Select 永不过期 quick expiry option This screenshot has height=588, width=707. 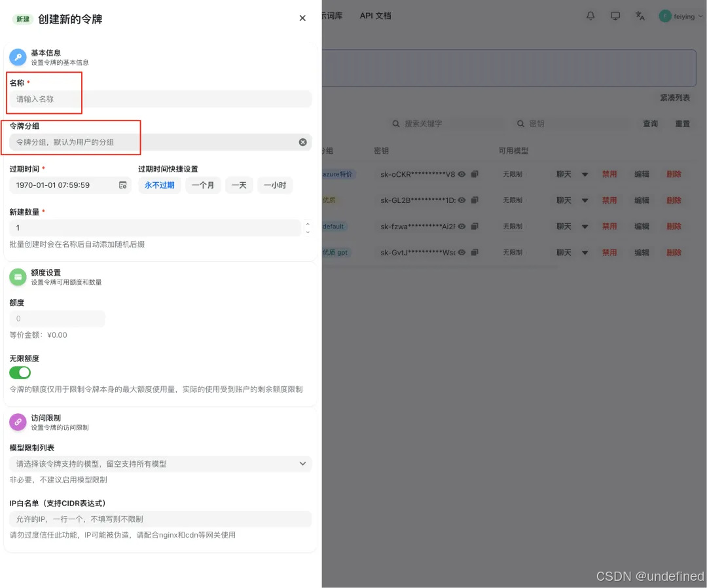[x=160, y=185]
